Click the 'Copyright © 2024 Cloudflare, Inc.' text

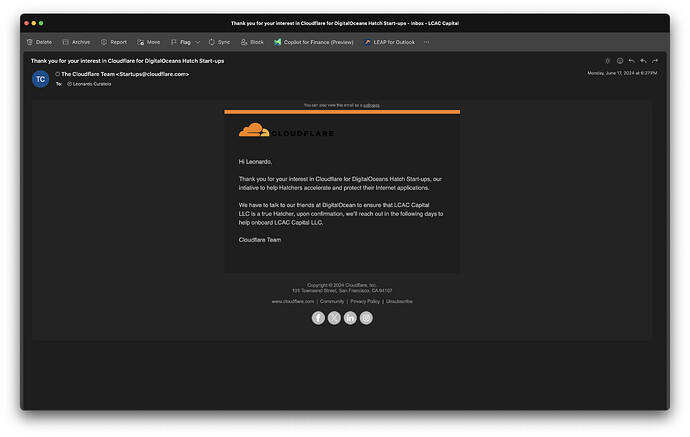(342, 285)
